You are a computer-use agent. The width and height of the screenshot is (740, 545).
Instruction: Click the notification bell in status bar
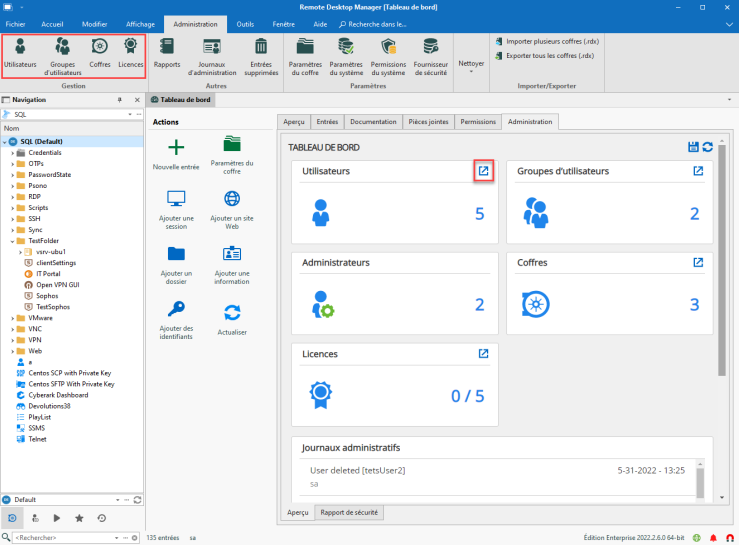(713, 537)
